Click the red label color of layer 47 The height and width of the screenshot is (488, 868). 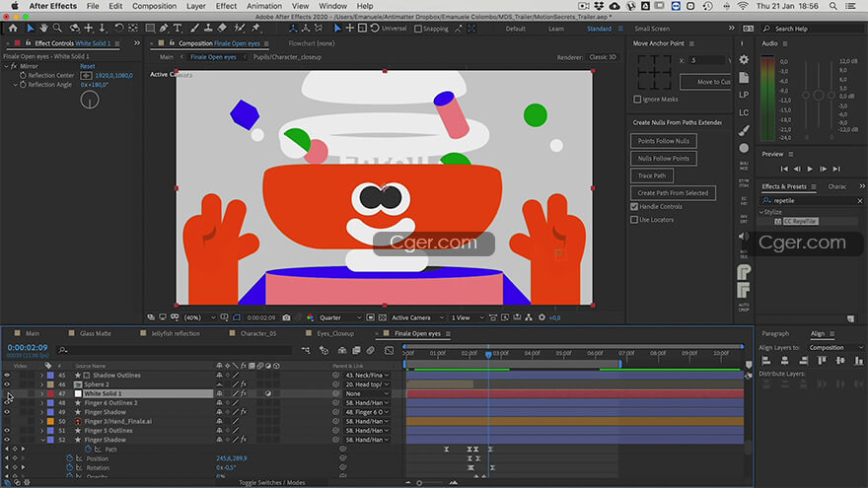50,393
